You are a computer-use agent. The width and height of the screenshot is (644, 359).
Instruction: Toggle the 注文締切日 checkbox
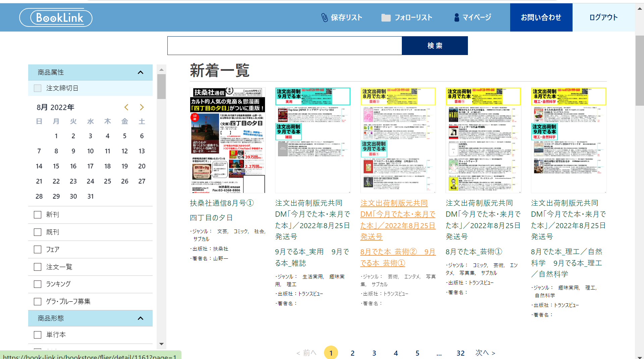coord(38,88)
